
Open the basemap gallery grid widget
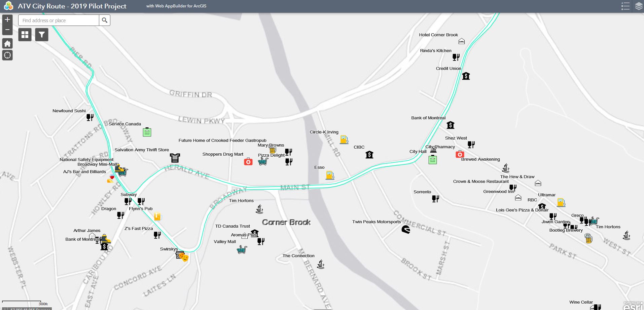tap(25, 35)
